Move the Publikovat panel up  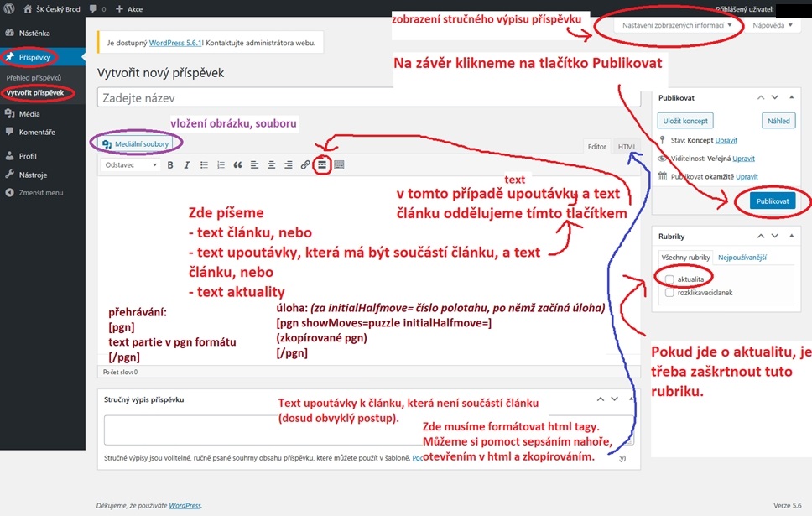[x=761, y=97]
